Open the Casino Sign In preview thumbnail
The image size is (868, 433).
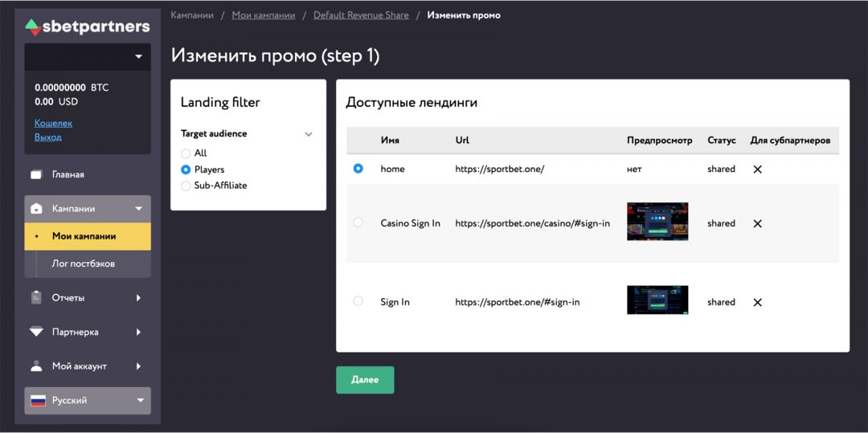657,221
